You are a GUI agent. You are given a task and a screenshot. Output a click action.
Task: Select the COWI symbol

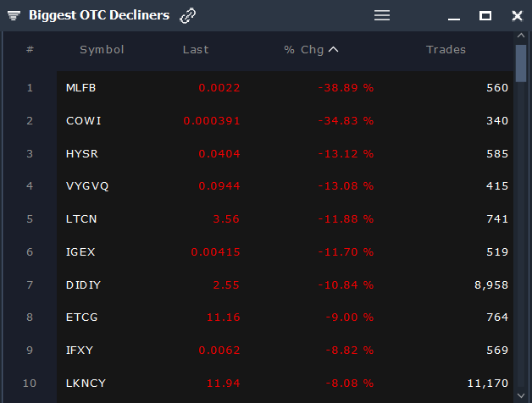(x=83, y=120)
